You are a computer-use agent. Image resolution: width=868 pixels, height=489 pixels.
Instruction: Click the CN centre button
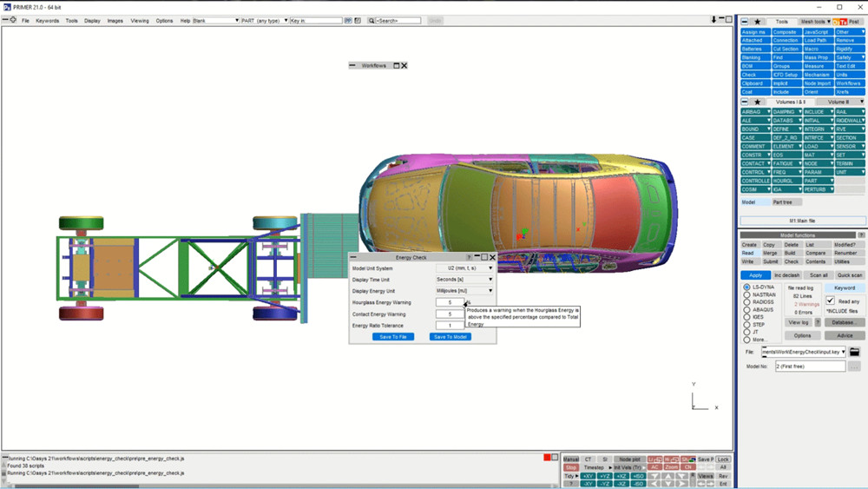tap(688, 466)
